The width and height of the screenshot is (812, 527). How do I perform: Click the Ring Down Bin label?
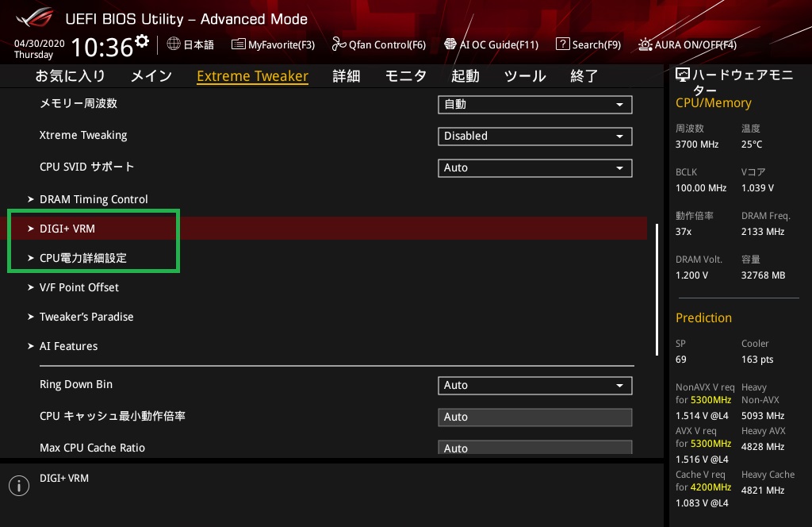point(76,384)
